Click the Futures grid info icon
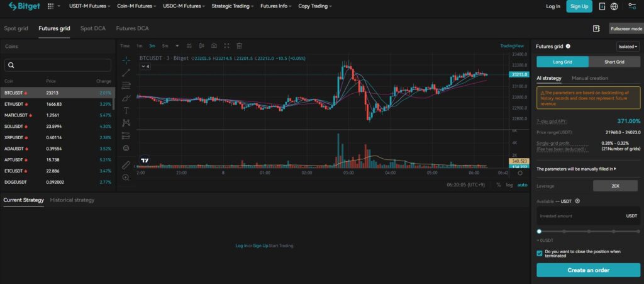The height and width of the screenshot is (284, 644). (x=568, y=47)
